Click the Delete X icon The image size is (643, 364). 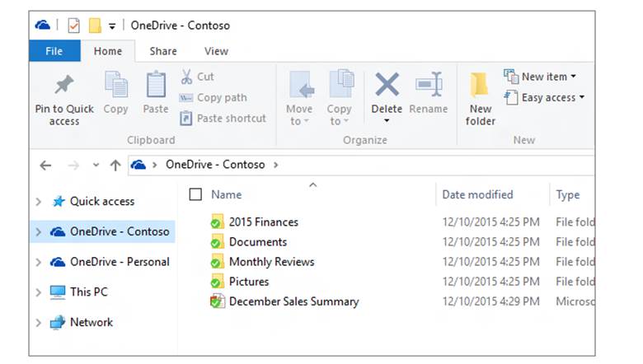(x=387, y=85)
